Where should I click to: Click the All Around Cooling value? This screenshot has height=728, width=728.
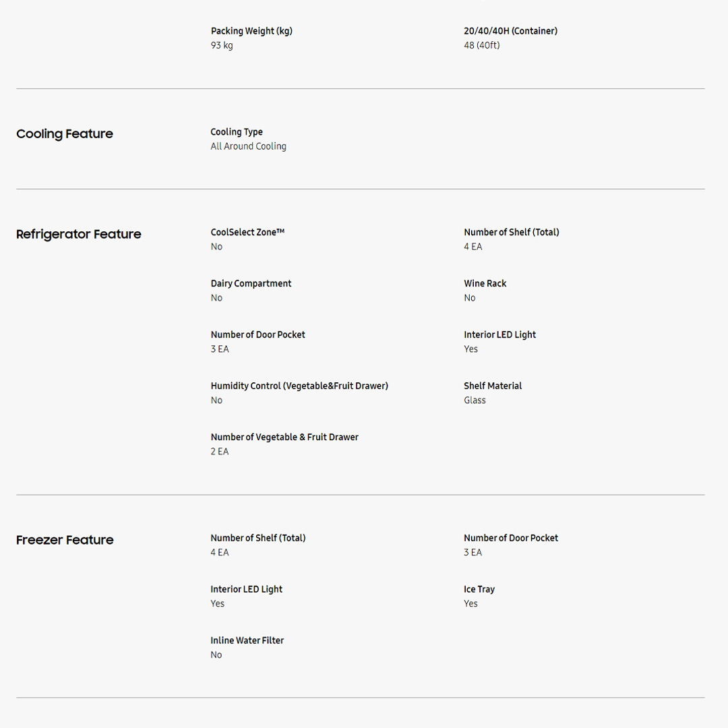pos(248,146)
